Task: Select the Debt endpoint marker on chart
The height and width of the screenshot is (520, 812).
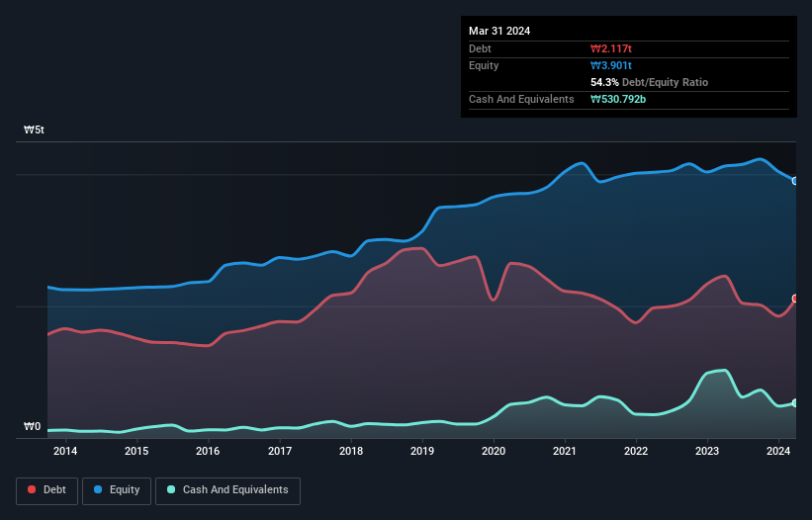Action: coord(795,299)
